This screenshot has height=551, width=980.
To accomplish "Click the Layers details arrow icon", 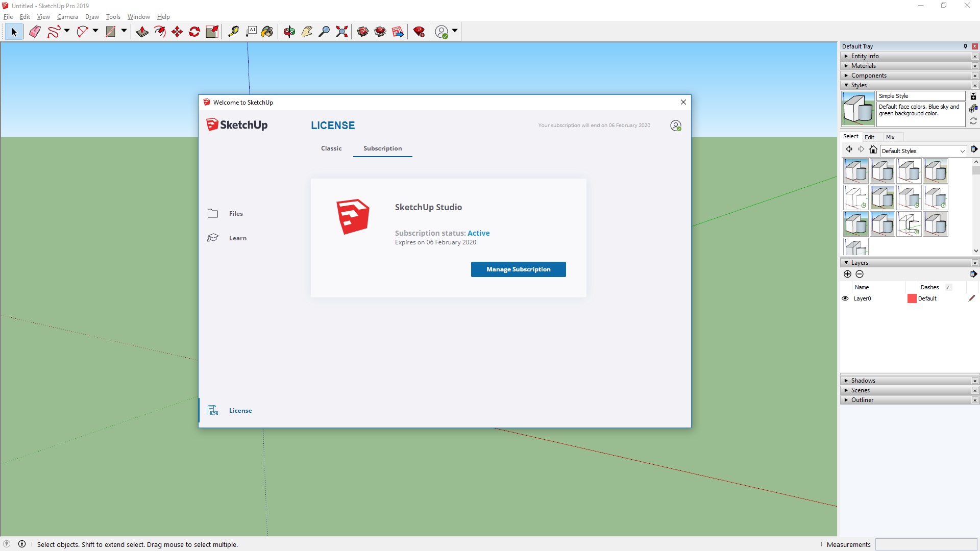I will pyautogui.click(x=973, y=274).
